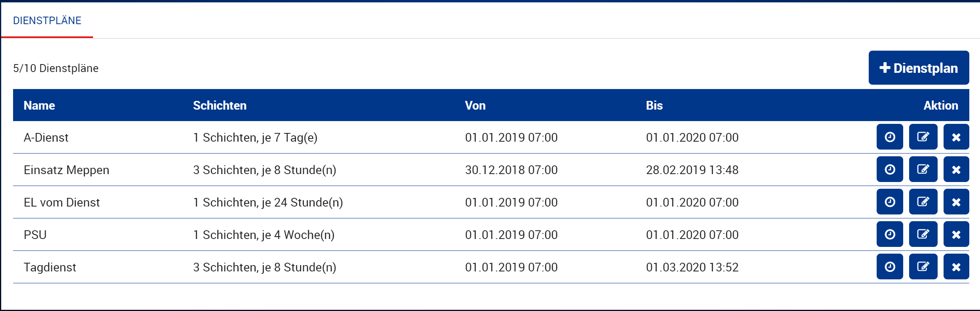
Task: Edit the EL vom Dienst plan
Action: click(x=923, y=202)
